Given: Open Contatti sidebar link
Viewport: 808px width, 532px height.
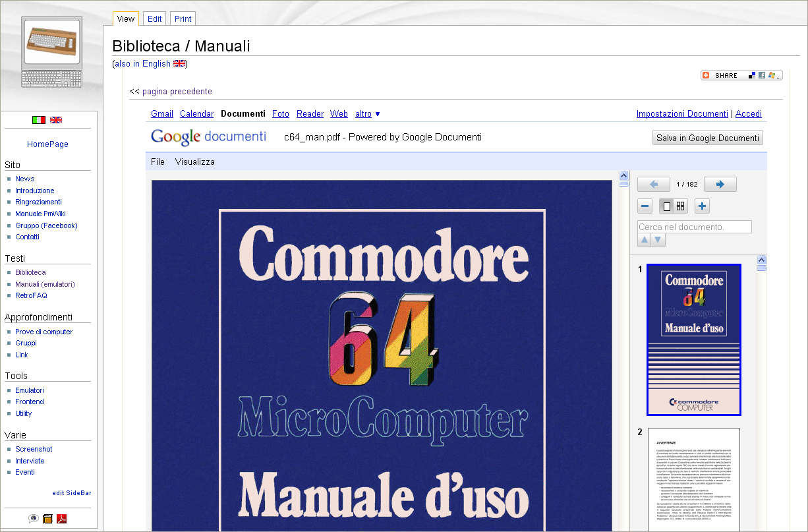Looking at the screenshot, I should pos(27,237).
